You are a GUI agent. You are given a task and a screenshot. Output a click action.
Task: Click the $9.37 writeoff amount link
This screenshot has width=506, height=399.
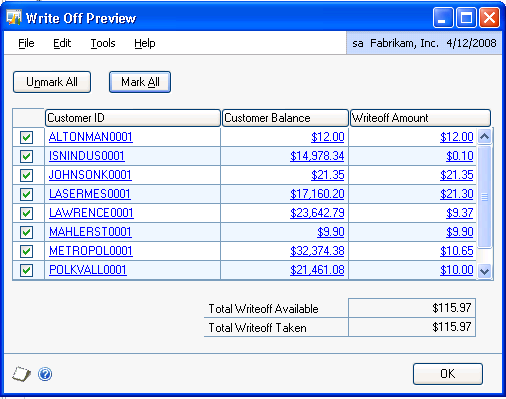click(460, 213)
